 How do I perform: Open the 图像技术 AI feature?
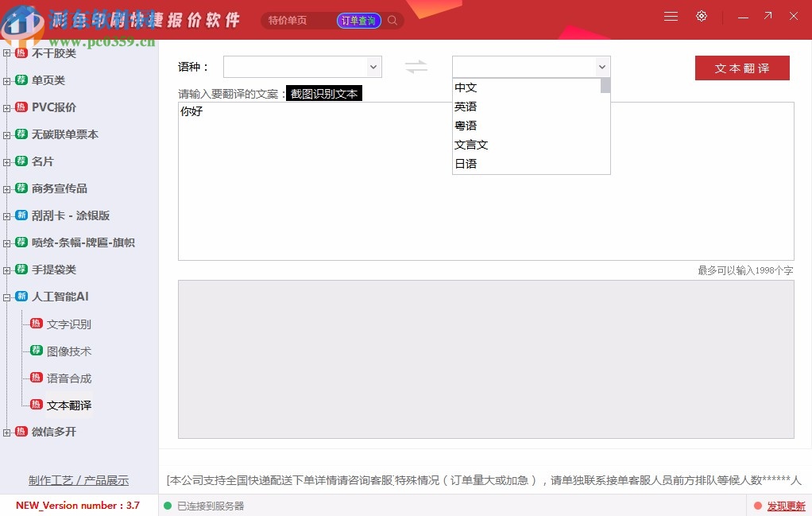point(71,351)
